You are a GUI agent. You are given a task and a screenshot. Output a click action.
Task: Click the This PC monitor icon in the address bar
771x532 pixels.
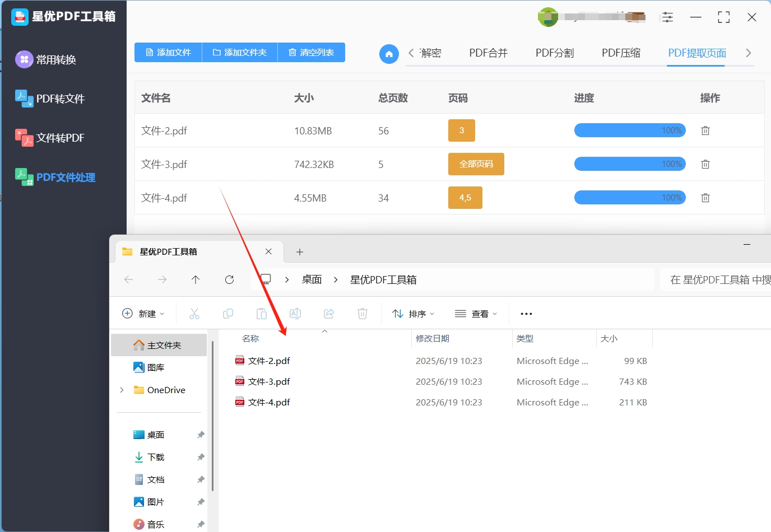tap(266, 279)
